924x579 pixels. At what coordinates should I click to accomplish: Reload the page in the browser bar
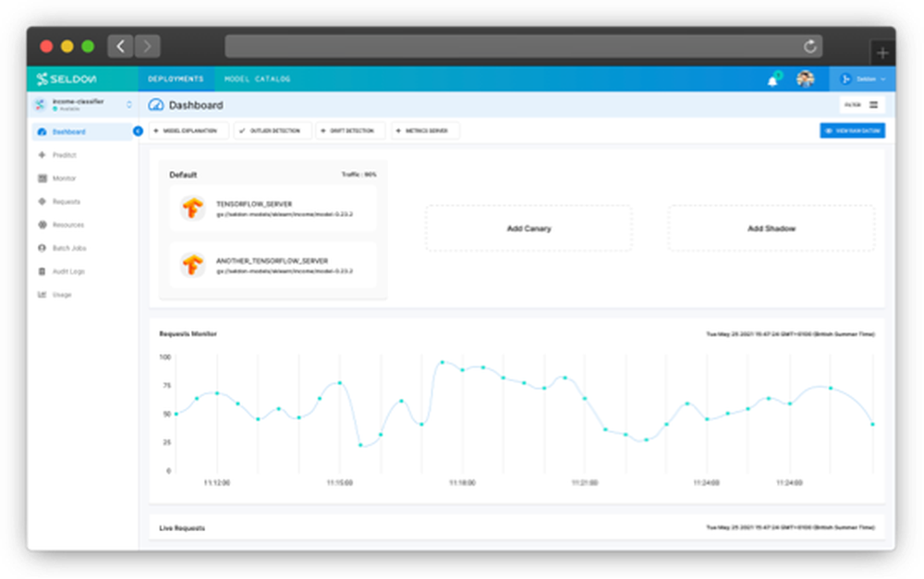(x=810, y=46)
